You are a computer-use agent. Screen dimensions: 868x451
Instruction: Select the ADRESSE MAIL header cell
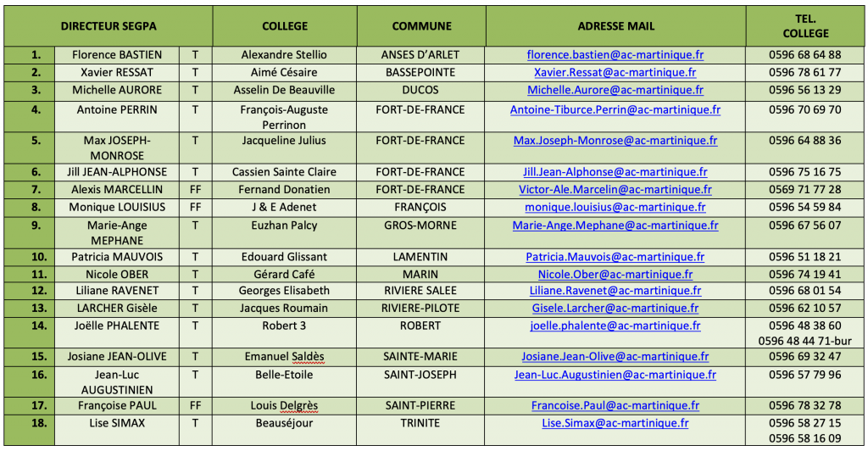coord(615,26)
